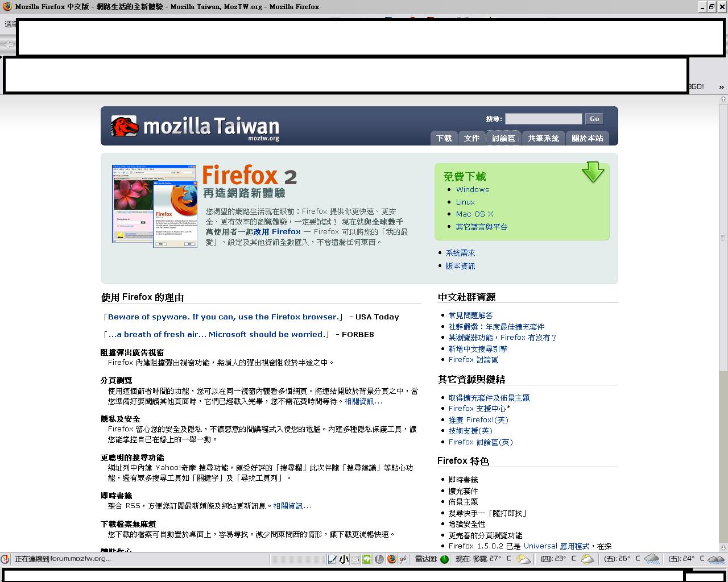Click the 下載檔案無煩惱 heading
Viewport: 728px width, 582px height.
129,524
